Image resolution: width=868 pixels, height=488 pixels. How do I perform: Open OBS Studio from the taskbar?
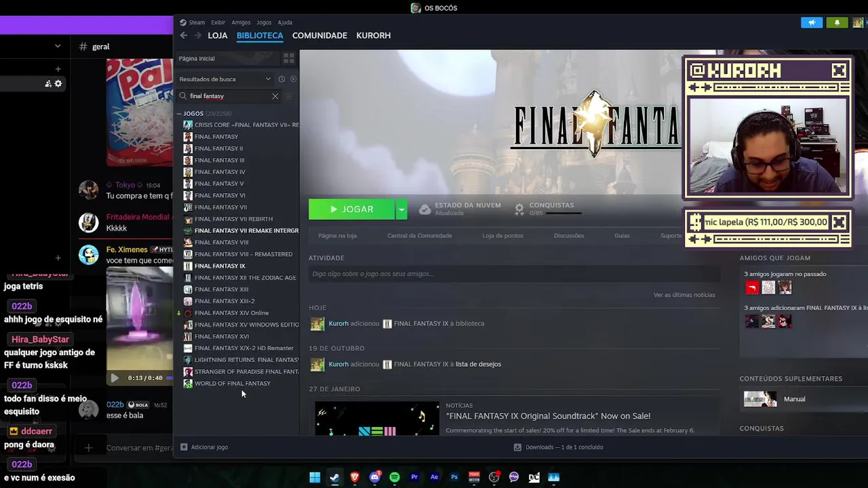[x=494, y=477]
